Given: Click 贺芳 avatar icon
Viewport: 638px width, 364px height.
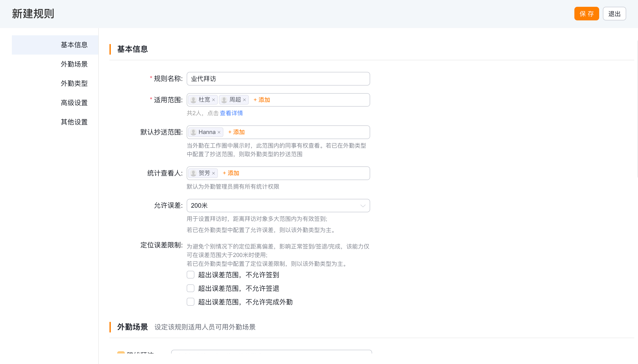Looking at the screenshot, I should click(x=193, y=173).
